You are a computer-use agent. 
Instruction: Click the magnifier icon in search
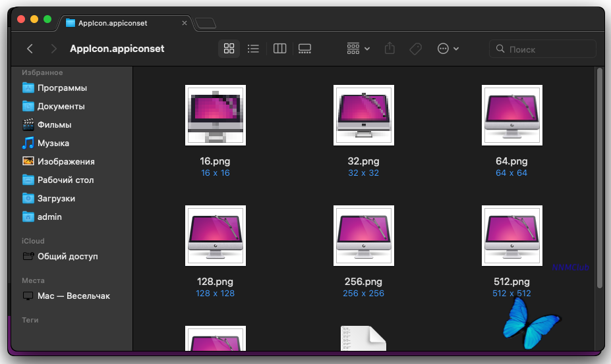click(x=500, y=49)
